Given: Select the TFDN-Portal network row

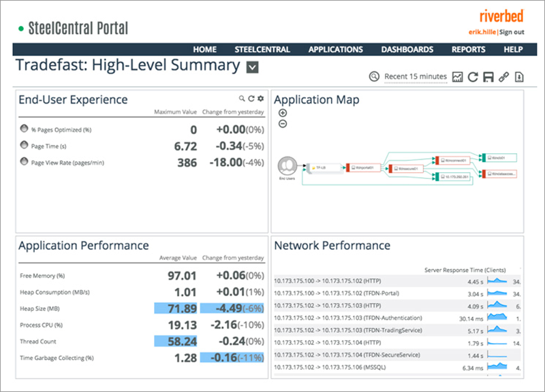Looking at the screenshot, I should (x=397, y=293).
